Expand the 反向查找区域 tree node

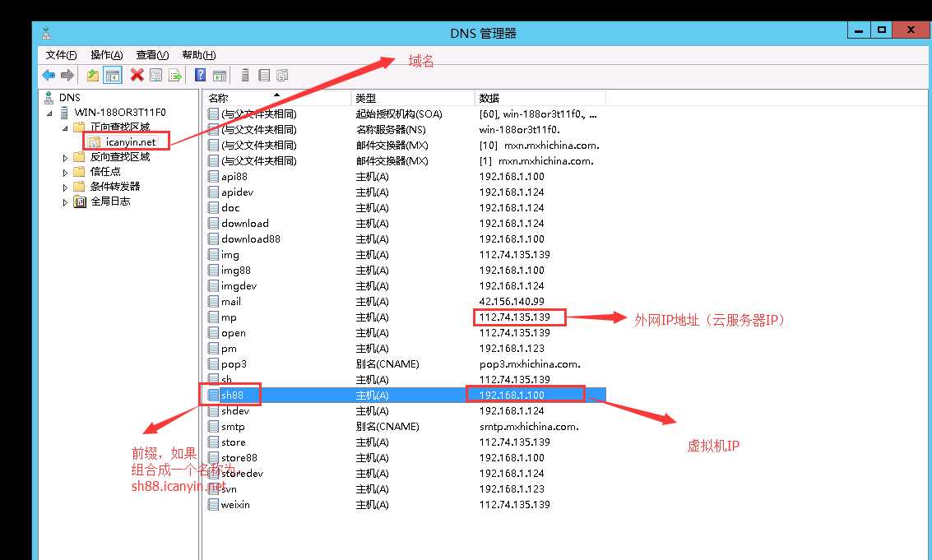pyautogui.click(x=65, y=158)
